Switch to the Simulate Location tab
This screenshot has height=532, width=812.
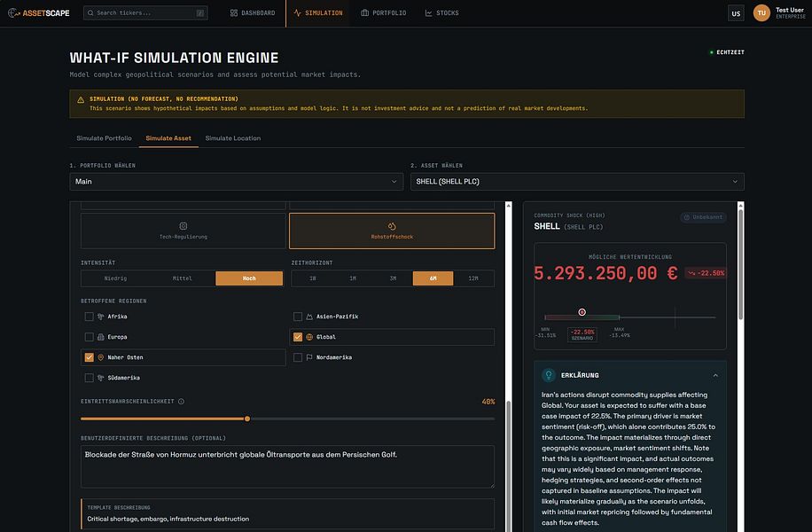tap(233, 138)
